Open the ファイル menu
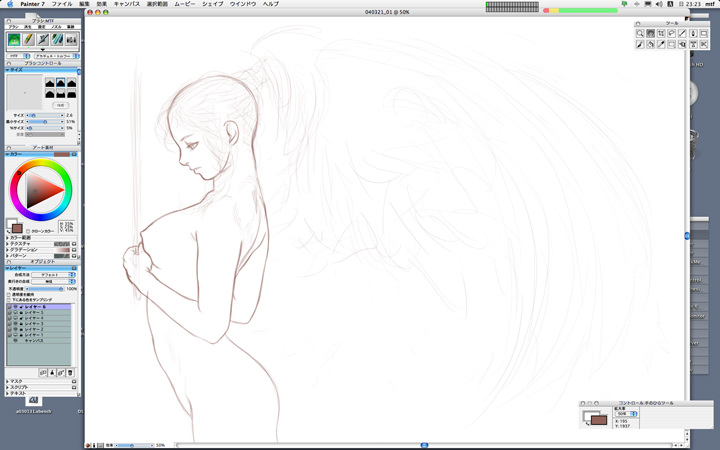 pos(62,4)
